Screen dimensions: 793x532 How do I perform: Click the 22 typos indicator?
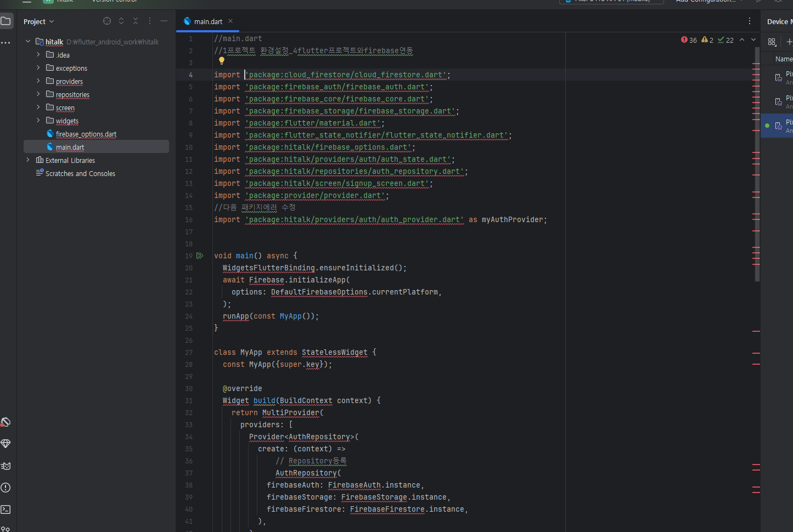pos(725,40)
